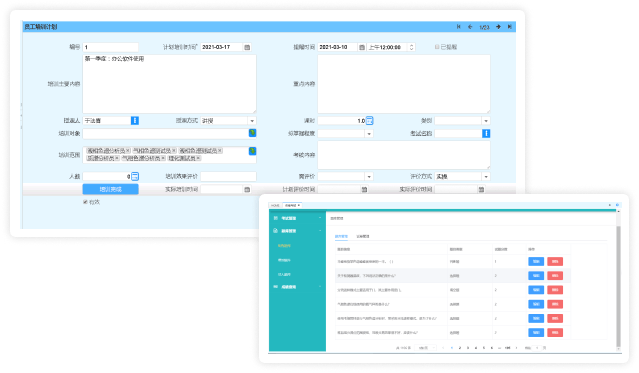Viewport: 639px width, 373px height.
Task: Open calendar beside the 2021-03-17 date
Action: pyautogui.click(x=247, y=47)
